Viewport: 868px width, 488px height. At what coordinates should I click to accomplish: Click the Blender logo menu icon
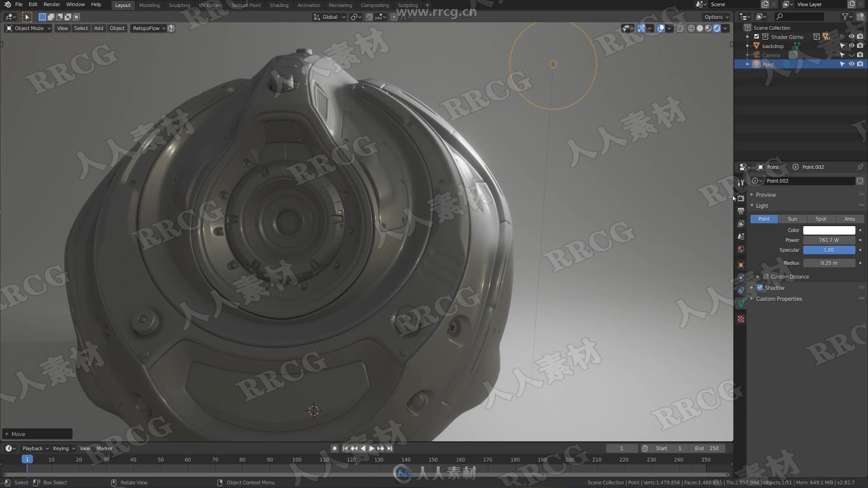[7, 5]
